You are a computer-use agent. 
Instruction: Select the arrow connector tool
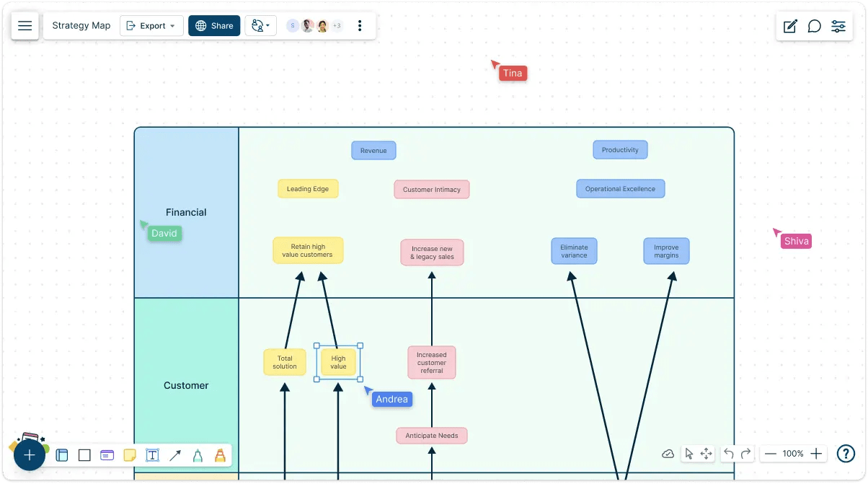click(x=174, y=455)
